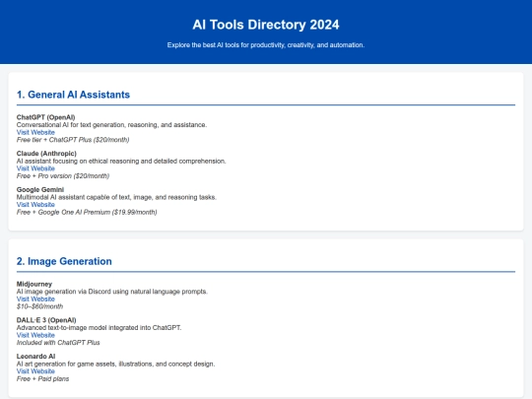Click the 'Midjourney' tool name
Image resolution: width=532 pixels, height=399 pixels.
coord(34,284)
